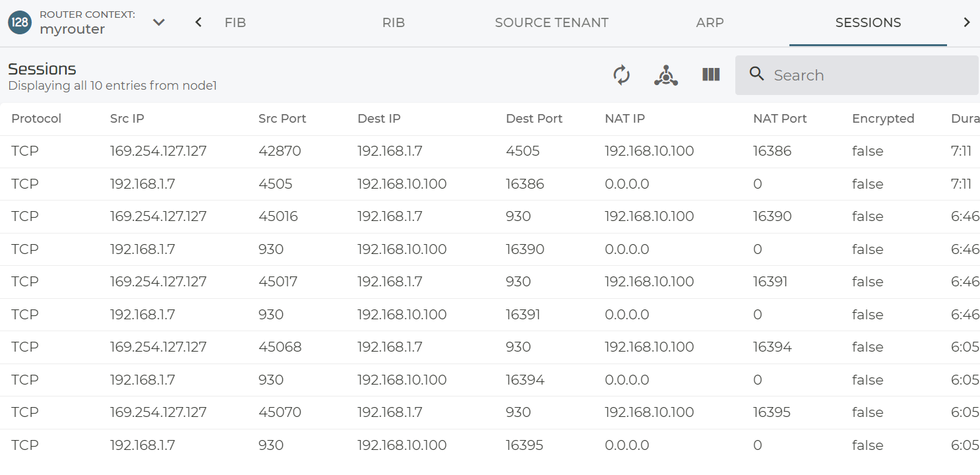The image size is (980, 475).
Task: Select the Source Tenant tab
Action: pos(551,22)
